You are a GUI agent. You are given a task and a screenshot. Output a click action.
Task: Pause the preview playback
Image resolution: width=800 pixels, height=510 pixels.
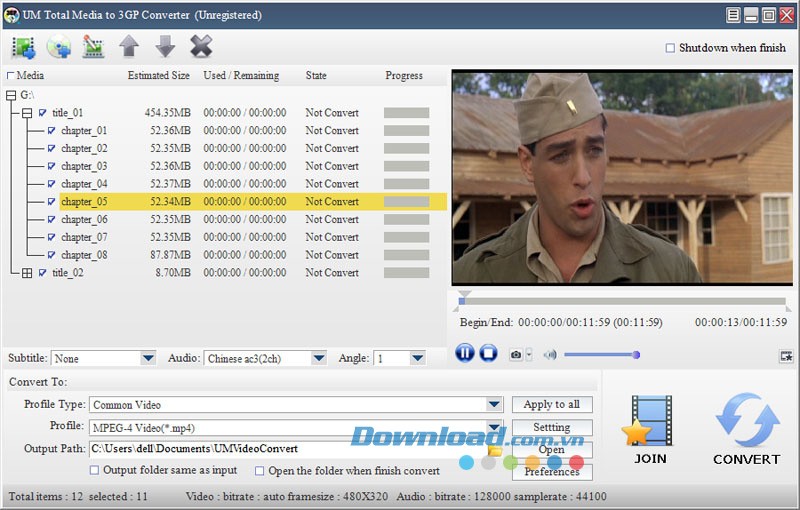click(464, 353)
